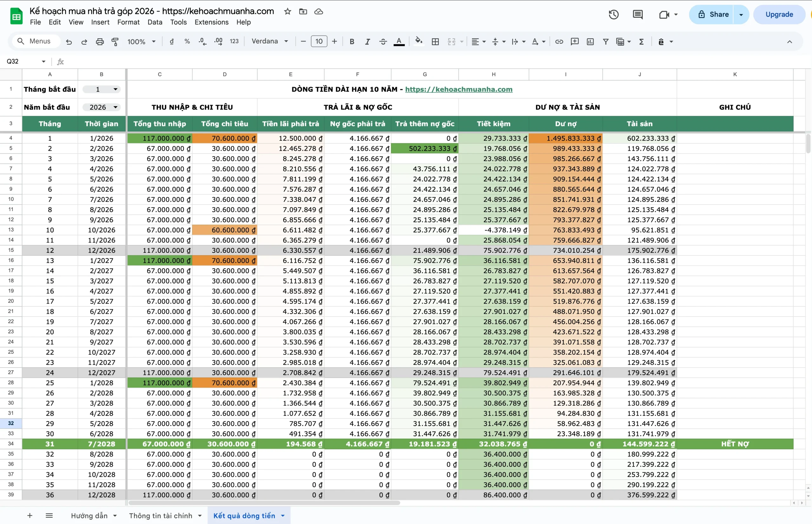Image resolution: width=812 pixels, height=524 pixels.
Task: Open the Extensions menu
Action: click(x=212, y=22)
